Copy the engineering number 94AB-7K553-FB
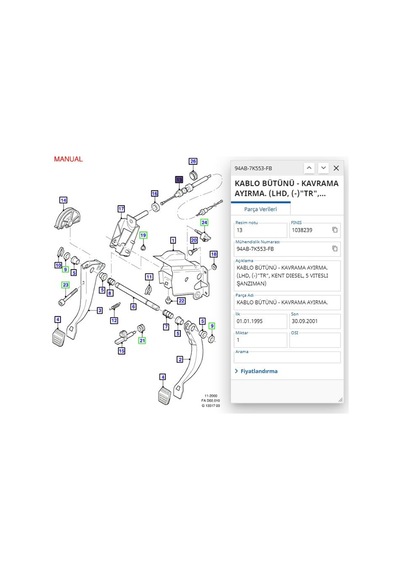 pyautogui.click(x=335, y=249)
